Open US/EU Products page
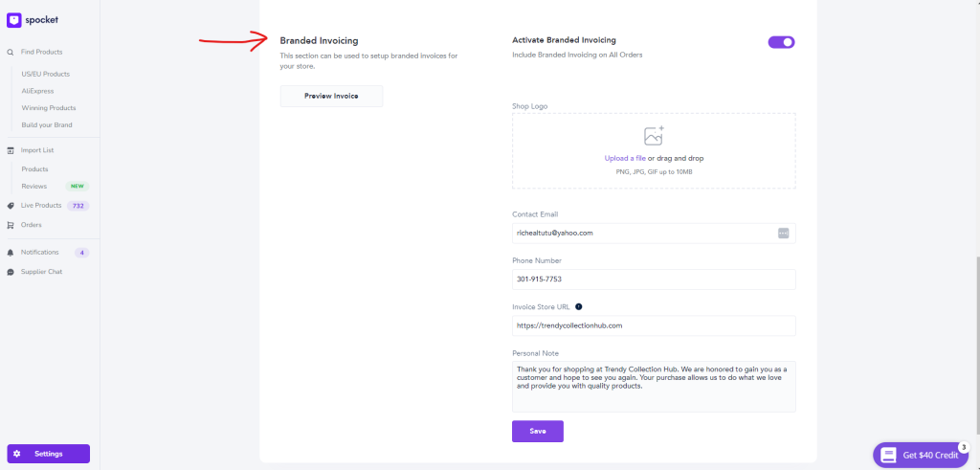 coord(46,74)
